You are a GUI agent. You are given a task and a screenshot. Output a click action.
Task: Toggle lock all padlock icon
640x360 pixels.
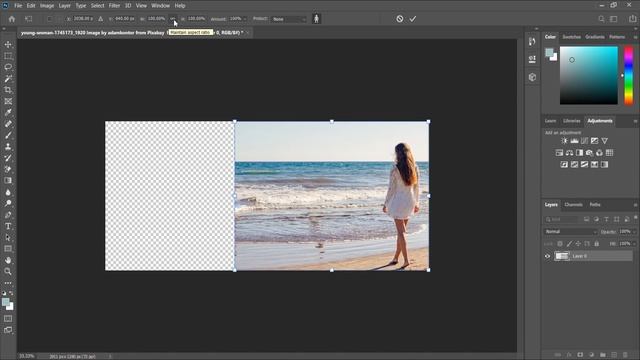click(x=596, y=244)
